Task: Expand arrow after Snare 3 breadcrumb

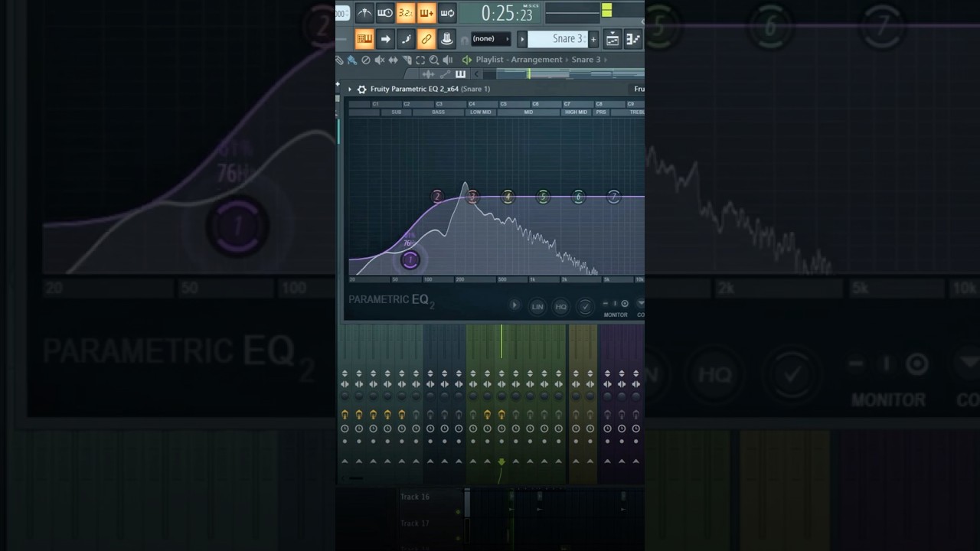Action: tap(606, 60)
